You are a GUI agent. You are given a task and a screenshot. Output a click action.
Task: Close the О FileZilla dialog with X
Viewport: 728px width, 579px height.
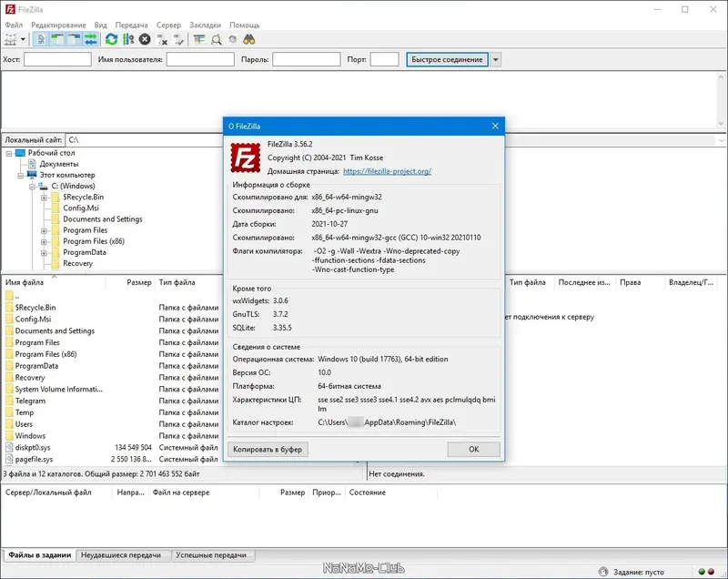coord(495,126)
